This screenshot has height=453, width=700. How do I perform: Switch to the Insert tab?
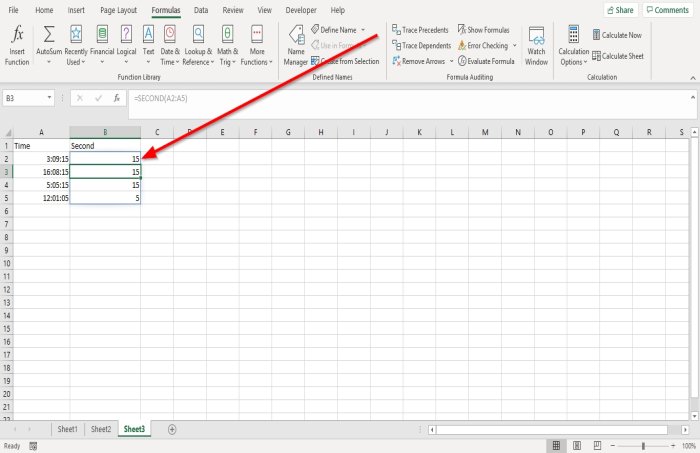coord(76,10)
